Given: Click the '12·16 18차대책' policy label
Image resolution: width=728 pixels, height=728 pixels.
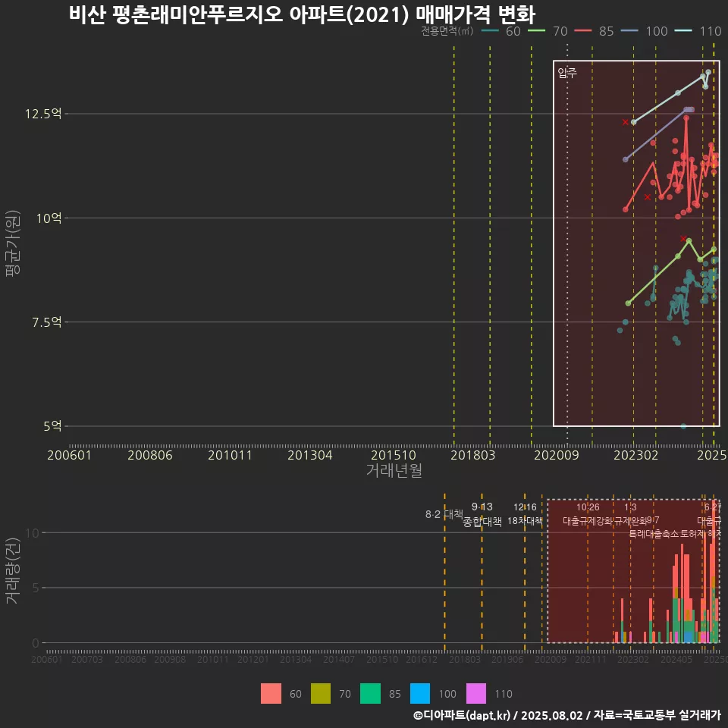Looking at the screenshot, I should 525,514.
